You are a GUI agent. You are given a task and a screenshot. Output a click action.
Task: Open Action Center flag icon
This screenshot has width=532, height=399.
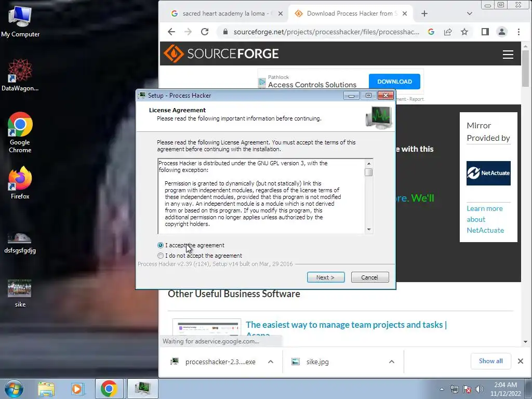[467, 389]
